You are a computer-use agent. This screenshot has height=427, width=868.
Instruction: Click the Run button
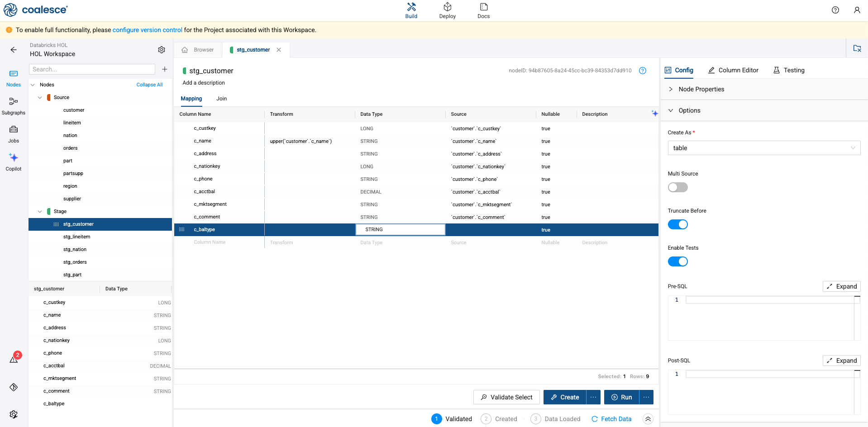622,397
